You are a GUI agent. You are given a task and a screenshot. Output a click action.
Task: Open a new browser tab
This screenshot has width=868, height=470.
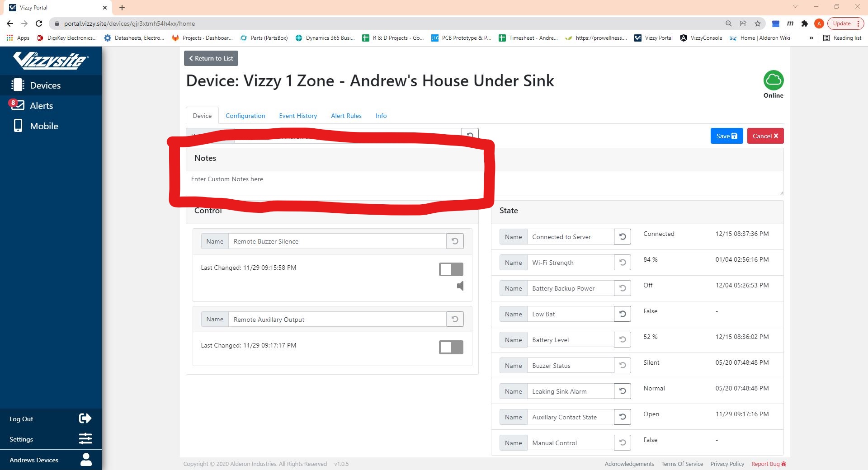click(x=122, y=8)
